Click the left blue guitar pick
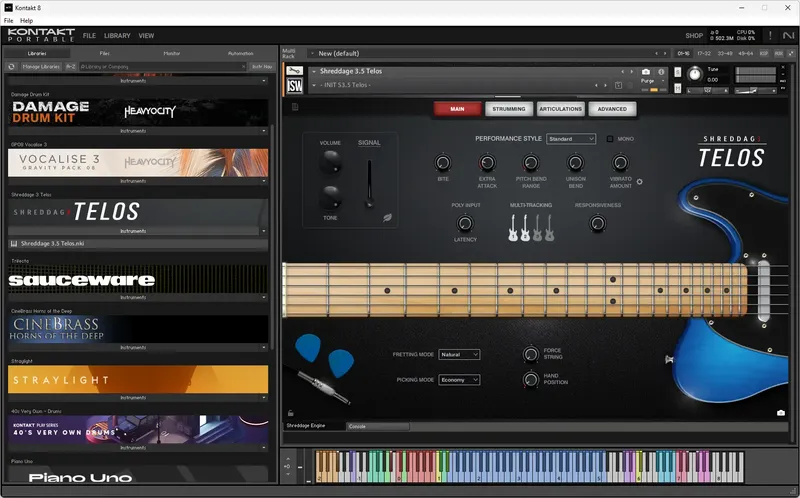 [308, 347]
